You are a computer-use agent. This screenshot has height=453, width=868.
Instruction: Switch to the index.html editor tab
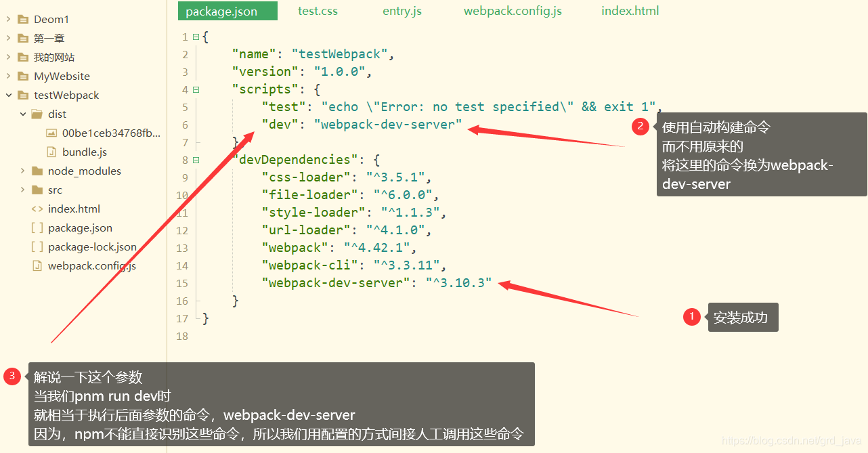click(x=630, y=11)
